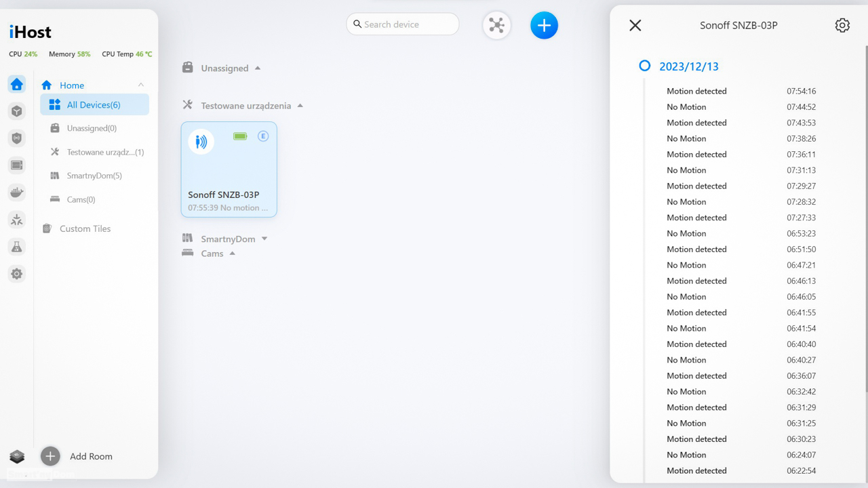Viewport: 868px width, 488px height.
Task: Toggle the Cams section arrow
Action: 233,253
